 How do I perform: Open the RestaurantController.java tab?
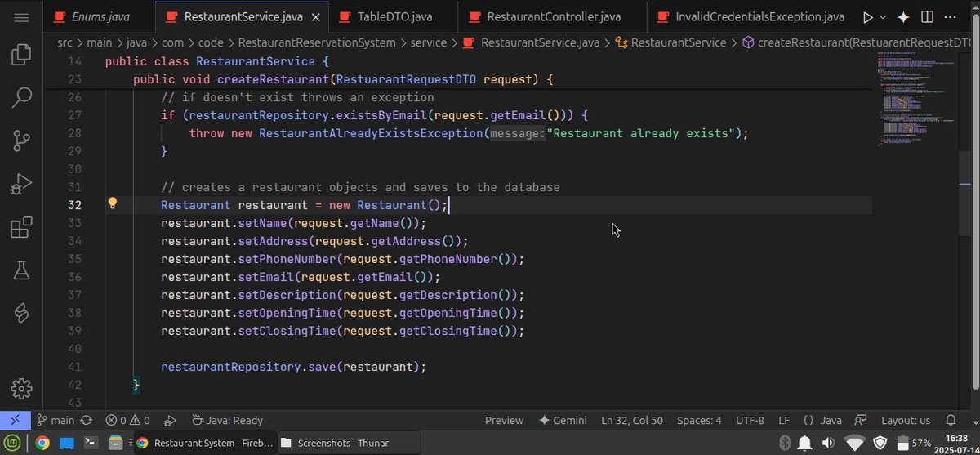click(x=553, y=16)
